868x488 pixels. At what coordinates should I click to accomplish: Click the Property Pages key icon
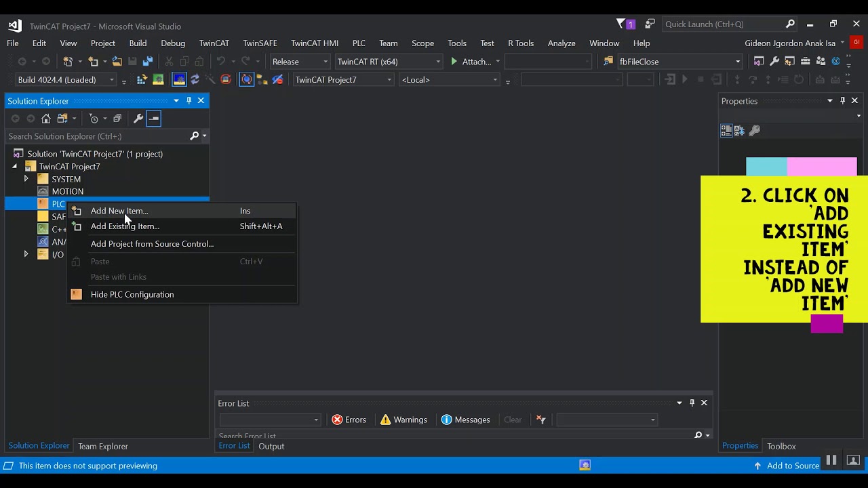[x=755, y=130]
